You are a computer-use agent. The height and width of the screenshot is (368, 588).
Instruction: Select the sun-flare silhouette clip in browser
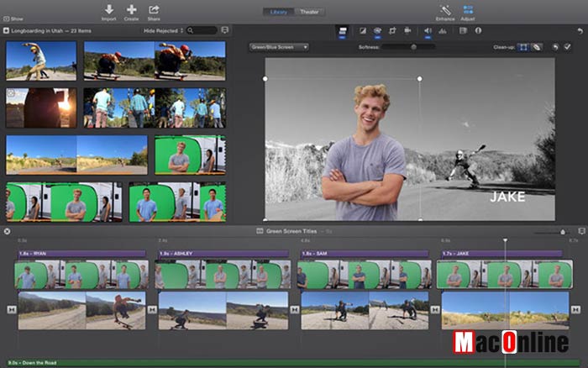coord(41,108)
